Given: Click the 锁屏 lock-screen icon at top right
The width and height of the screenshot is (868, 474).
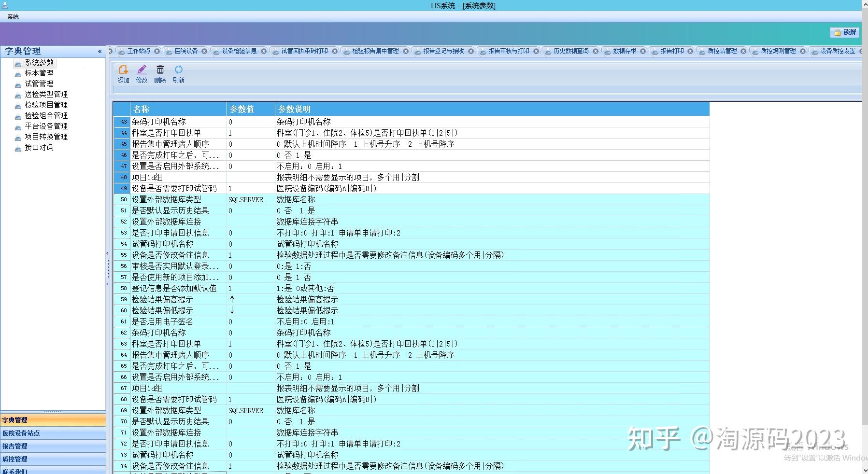Looking at the screenshot, I should point(837,33).
